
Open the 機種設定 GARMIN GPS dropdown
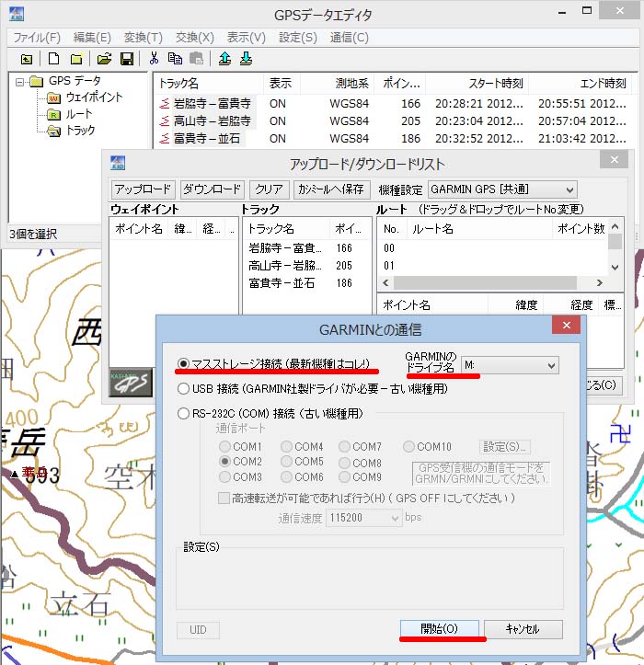[x=502, y=189]
